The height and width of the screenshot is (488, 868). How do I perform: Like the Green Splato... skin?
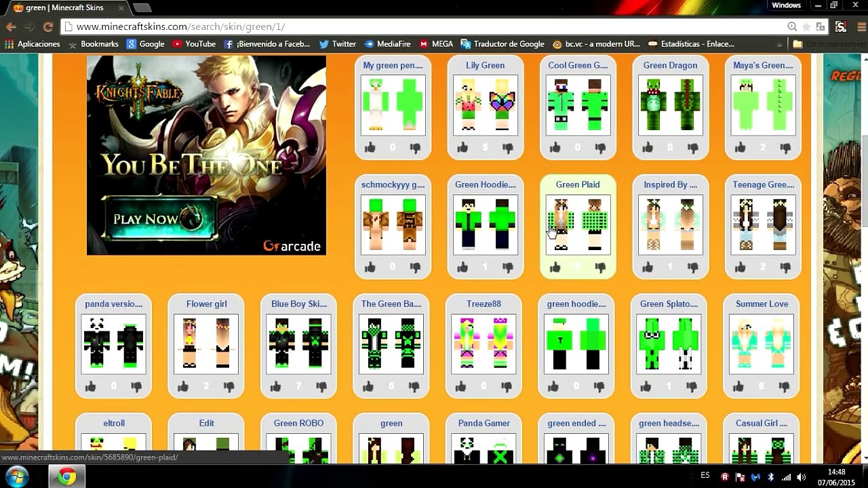(646, 386)
